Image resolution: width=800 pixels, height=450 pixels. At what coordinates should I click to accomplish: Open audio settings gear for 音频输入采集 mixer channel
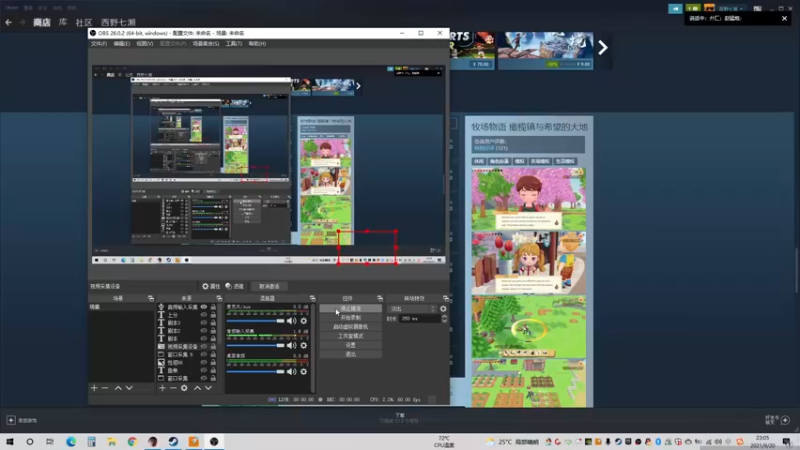point(304,345)
